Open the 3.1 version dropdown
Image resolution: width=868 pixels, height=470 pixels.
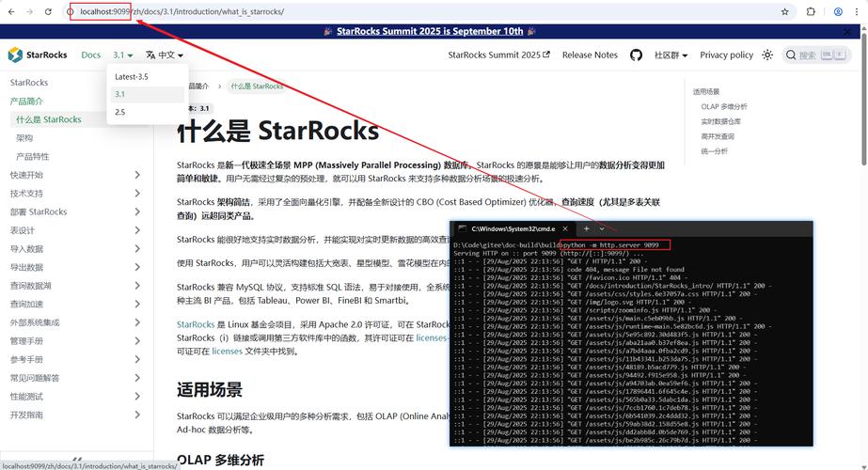pyautogui.click(x=123, y=55)
